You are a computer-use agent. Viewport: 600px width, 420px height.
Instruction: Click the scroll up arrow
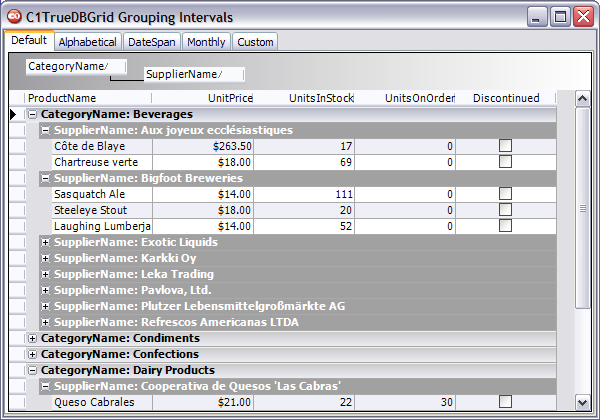[x=582, y=99]
